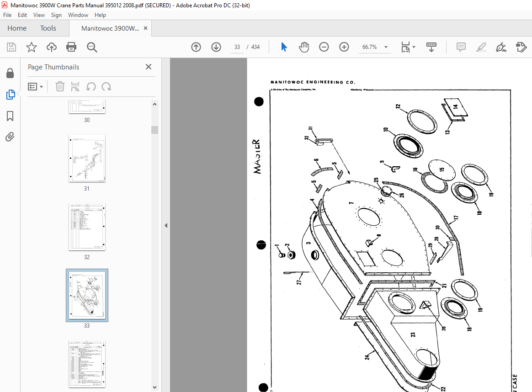Choose the Selection arrow tool
Viewport: 532px width, 392px height.
(x=284, y=47)
